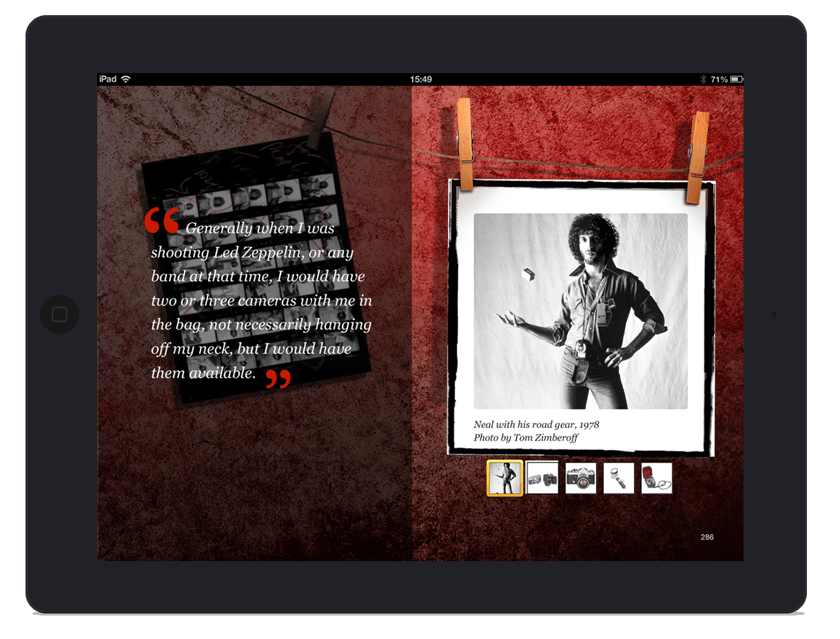Click the right orange clothespin
The width and height of the screenshot is (840, 639).
click(697, 157)
